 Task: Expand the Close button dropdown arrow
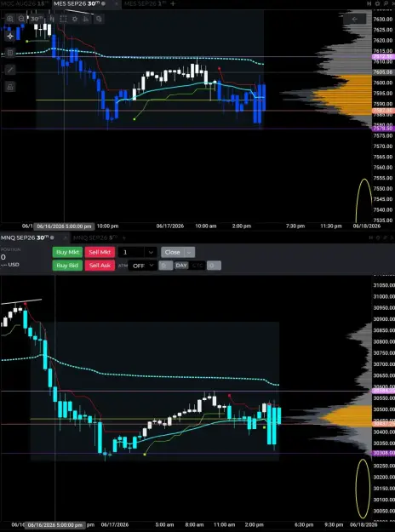[189, 252]
